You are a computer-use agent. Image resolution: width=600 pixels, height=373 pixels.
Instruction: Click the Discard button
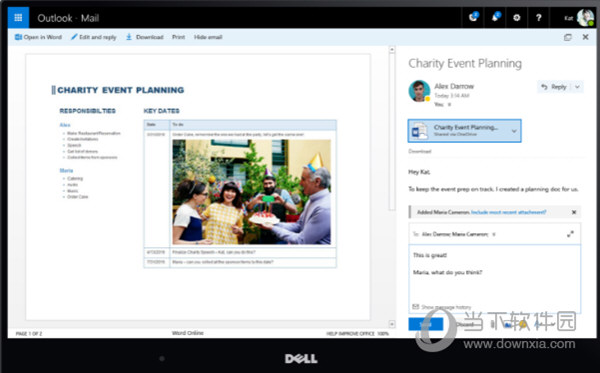coord(465,324)
